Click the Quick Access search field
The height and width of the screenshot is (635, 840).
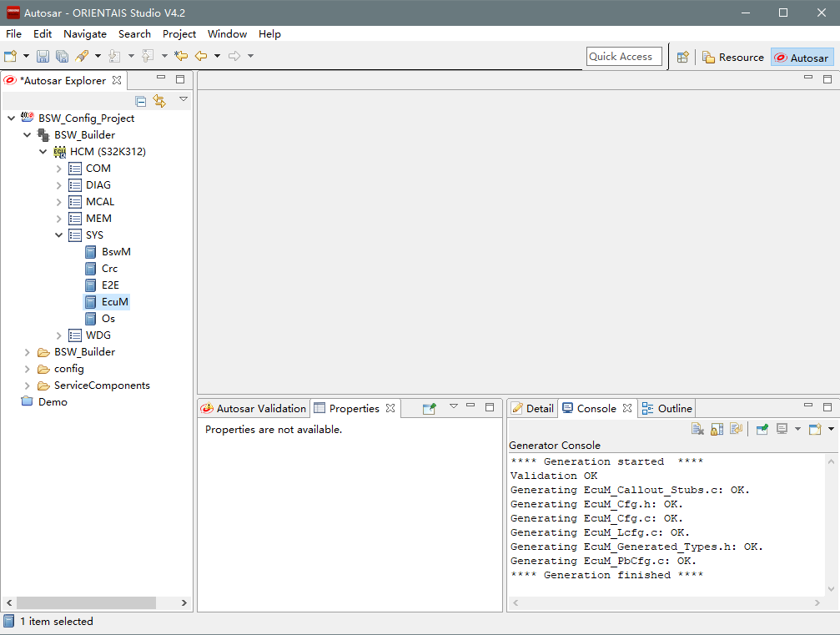pos(624,57)
